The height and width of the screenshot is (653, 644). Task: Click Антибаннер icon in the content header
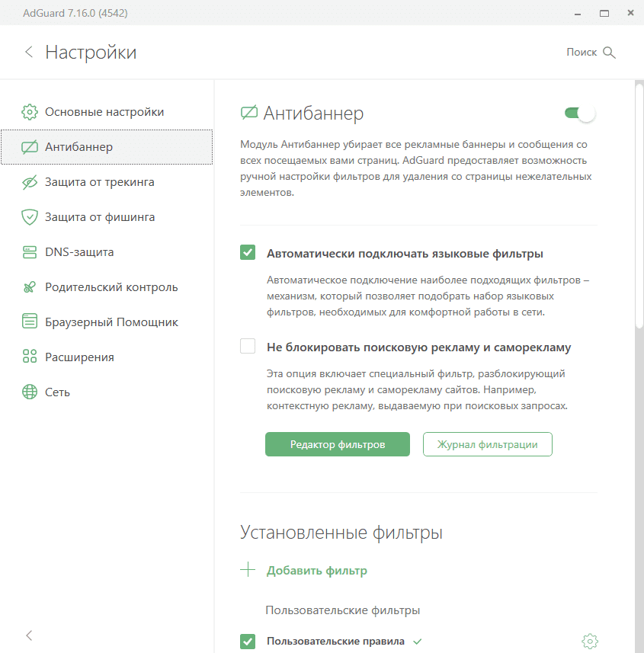coord(249,113)
